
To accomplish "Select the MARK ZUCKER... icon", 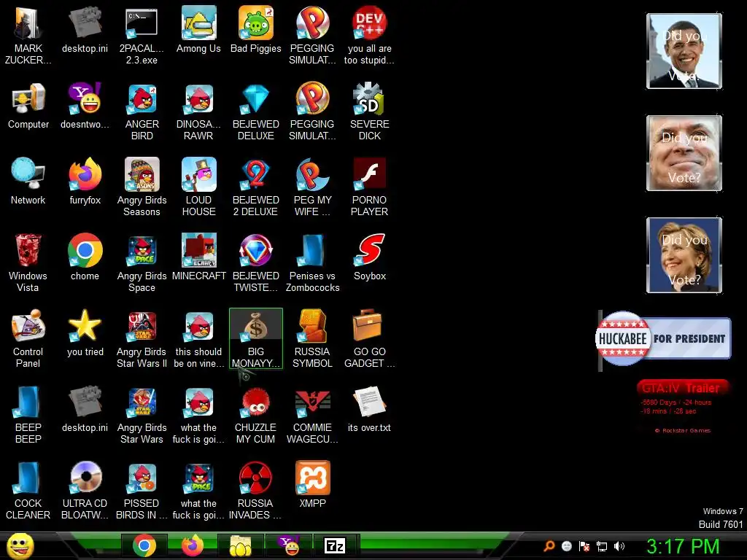I will pos(28,36).
